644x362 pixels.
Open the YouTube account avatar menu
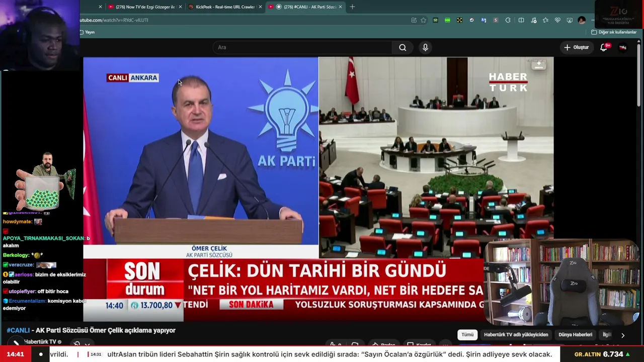[623, 47]
